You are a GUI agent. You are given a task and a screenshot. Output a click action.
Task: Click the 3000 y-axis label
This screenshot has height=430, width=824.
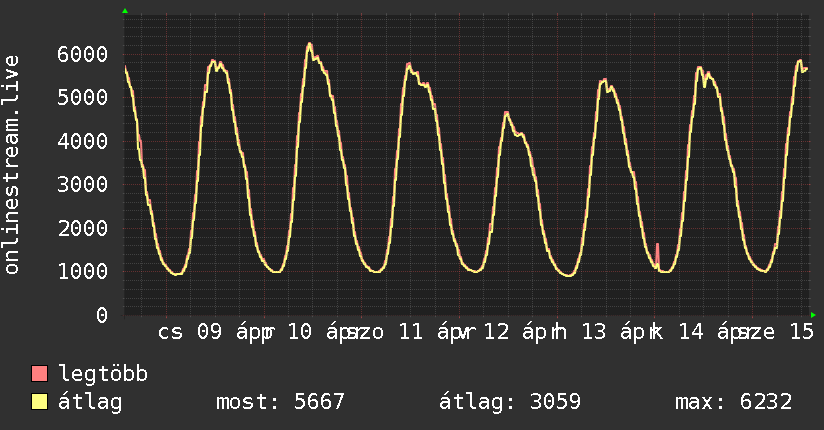click(x=83, y=185)
